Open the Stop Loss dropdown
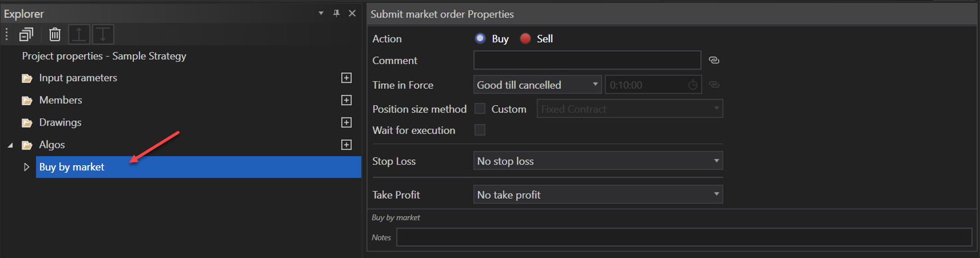Image resolution: width=980 pixels, height=258 pixels. (x=598, y=161)
